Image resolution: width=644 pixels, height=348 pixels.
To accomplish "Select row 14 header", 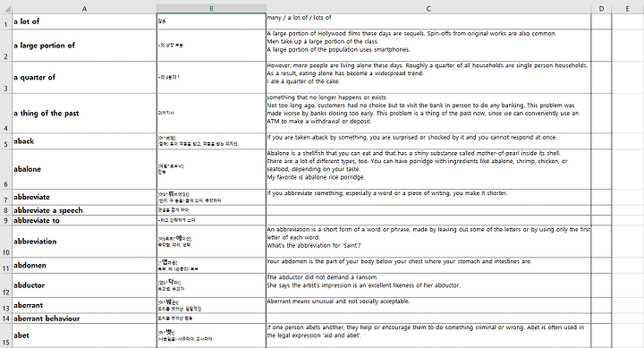I will tap(6, 318).
